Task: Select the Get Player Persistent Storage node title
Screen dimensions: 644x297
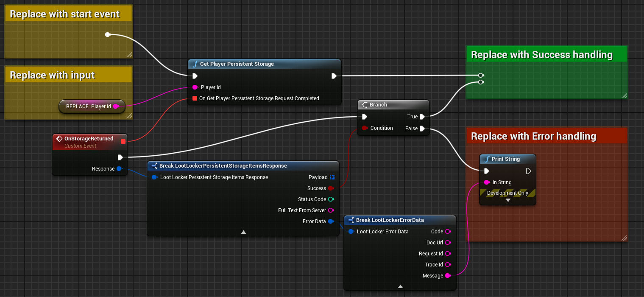Action: [237, 64]
